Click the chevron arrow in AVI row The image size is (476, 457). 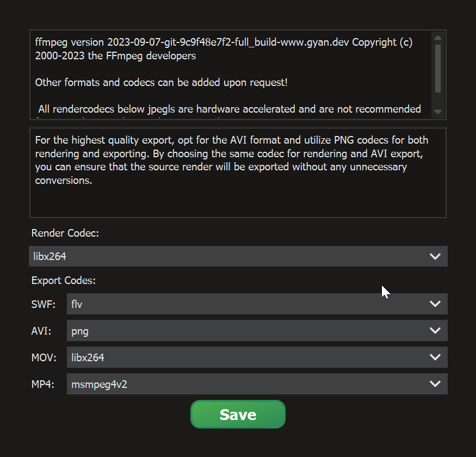pyautogui.click(x=435, y=331)
